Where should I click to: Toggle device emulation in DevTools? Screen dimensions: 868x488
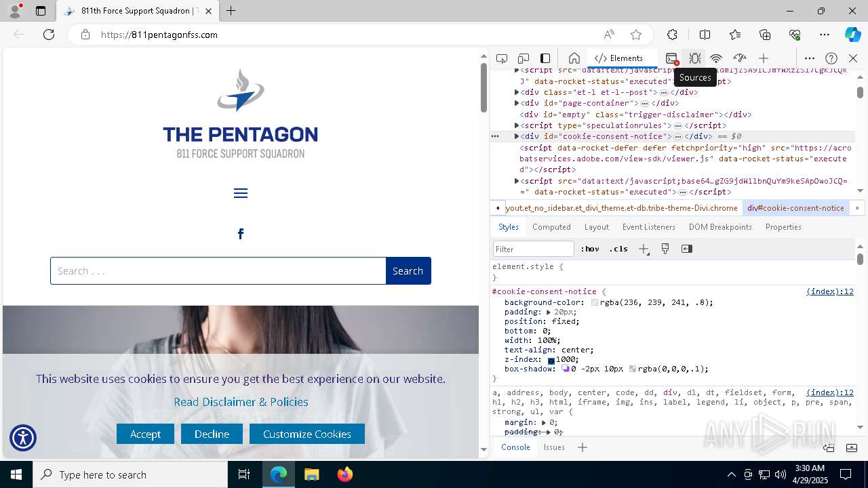[x=524, y=58]
